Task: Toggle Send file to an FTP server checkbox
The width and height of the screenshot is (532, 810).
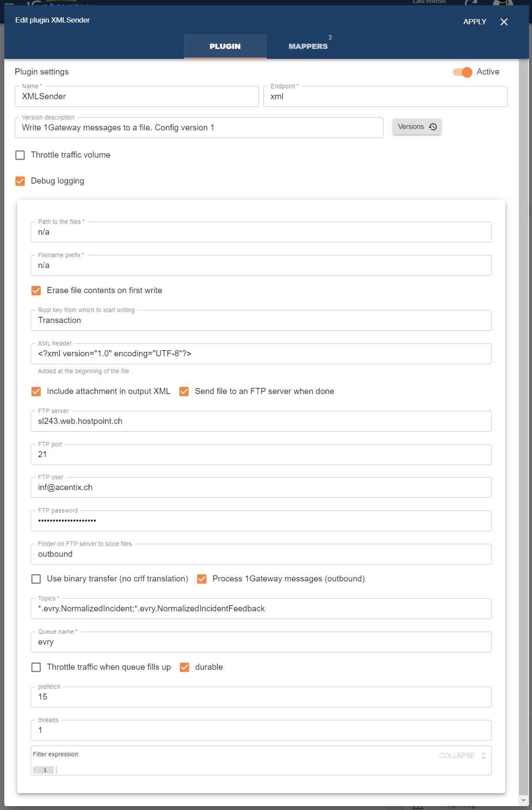Action: (184, 391)
